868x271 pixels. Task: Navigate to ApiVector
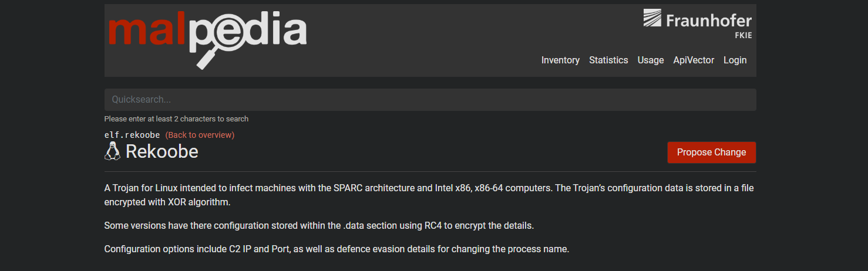[694, 60]
